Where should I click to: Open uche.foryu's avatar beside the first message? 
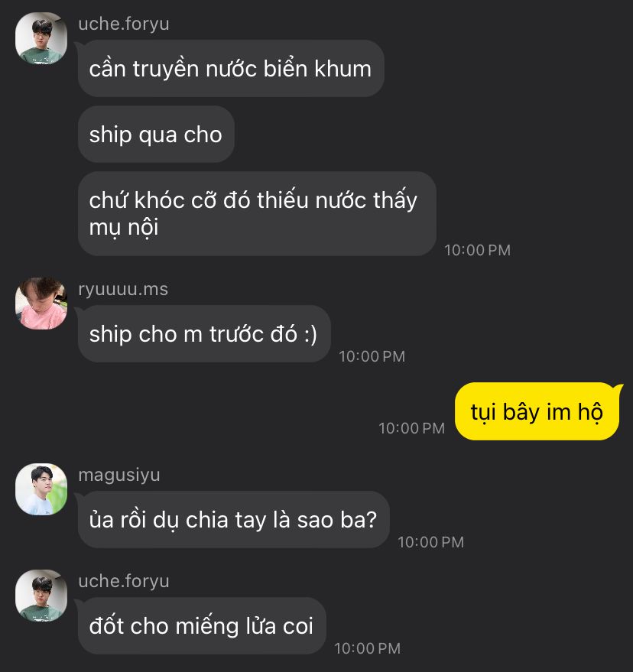point(41,38)
